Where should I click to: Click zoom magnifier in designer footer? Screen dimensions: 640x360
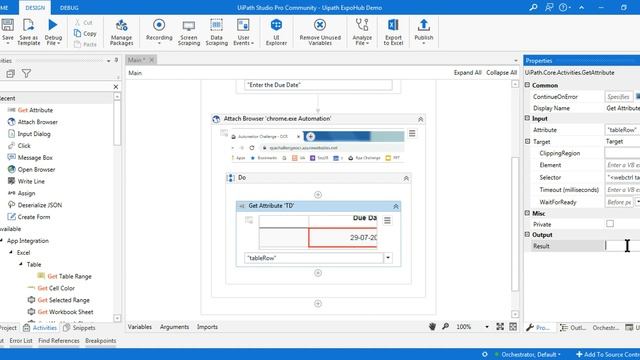coord(445,327)
